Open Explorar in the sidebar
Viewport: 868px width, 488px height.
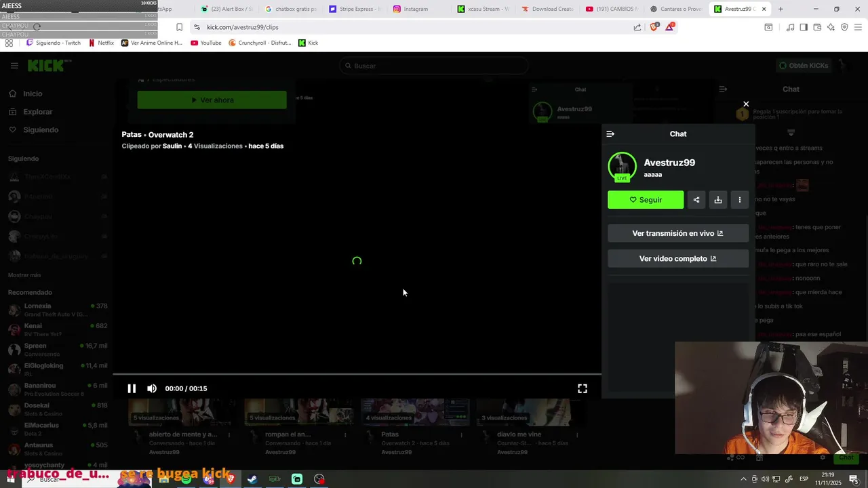click(38, 112)
